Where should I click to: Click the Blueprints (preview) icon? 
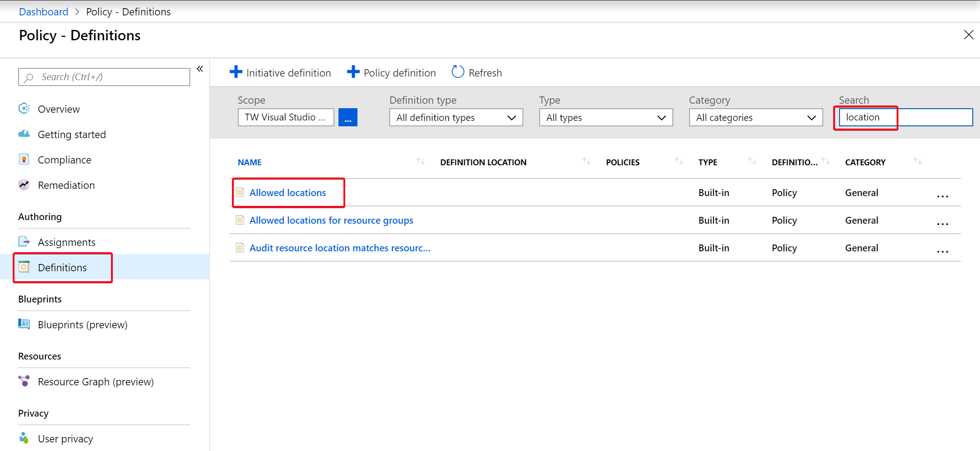coord(24,324)
